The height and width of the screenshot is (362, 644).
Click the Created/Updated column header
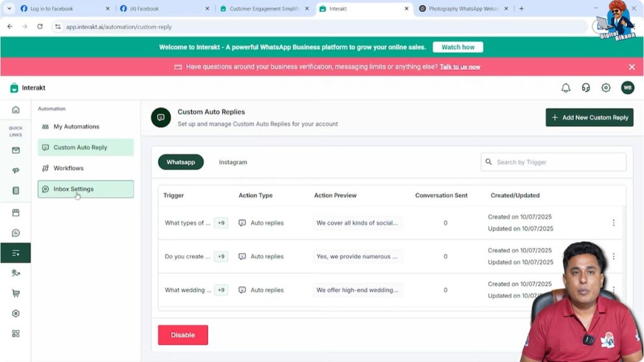pyautogui.click(x=515, y=195)
